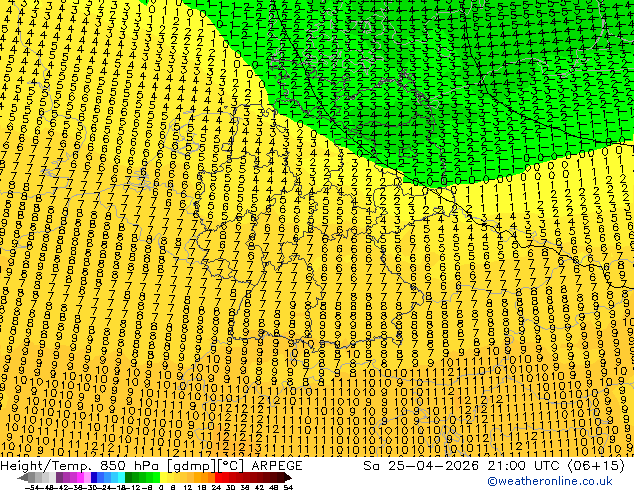Click the gray left arrow end of legend
Screen dimensions: 634x490
tap(23, 478)
